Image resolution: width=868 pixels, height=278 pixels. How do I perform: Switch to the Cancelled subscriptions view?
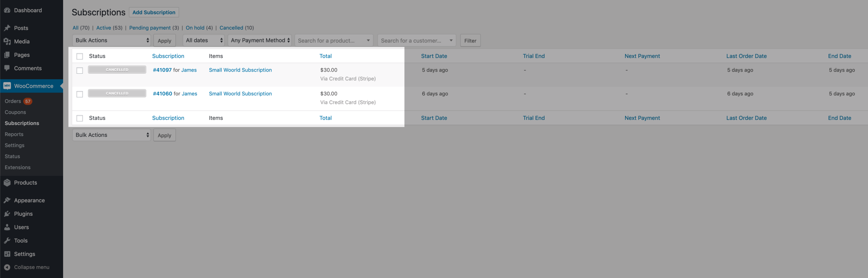coord(232,28)
